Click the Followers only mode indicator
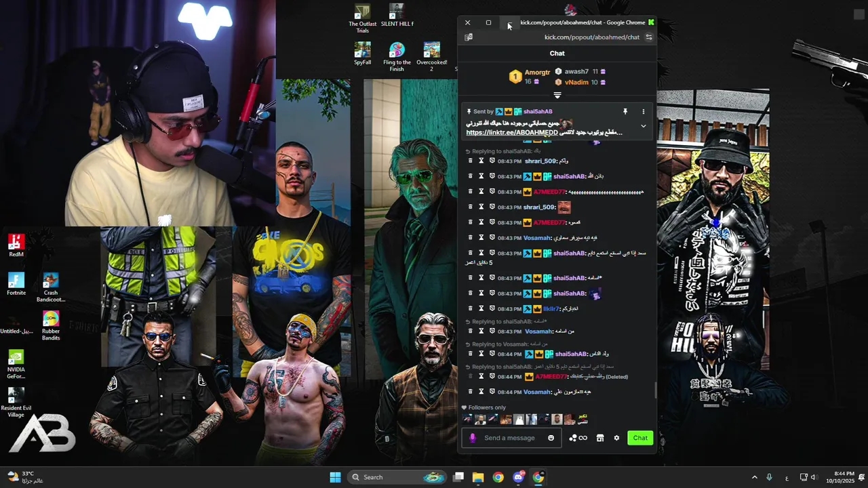 (x=484, y=407)
